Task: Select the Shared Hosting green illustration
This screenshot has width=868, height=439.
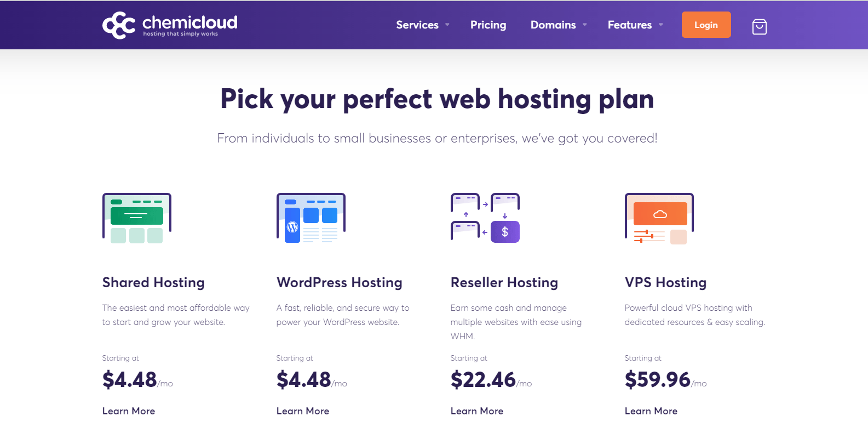Action: click(137, 218)
